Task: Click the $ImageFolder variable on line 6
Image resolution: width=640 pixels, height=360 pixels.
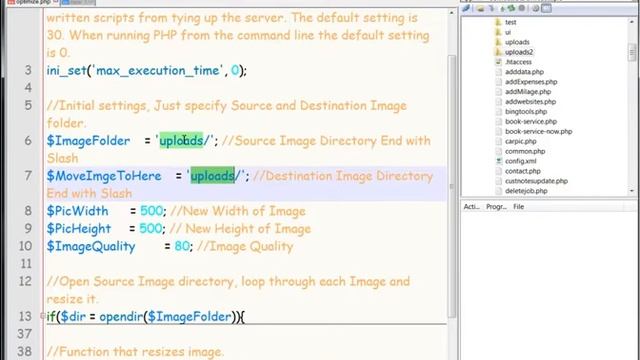Action: [x=88, y=140]
